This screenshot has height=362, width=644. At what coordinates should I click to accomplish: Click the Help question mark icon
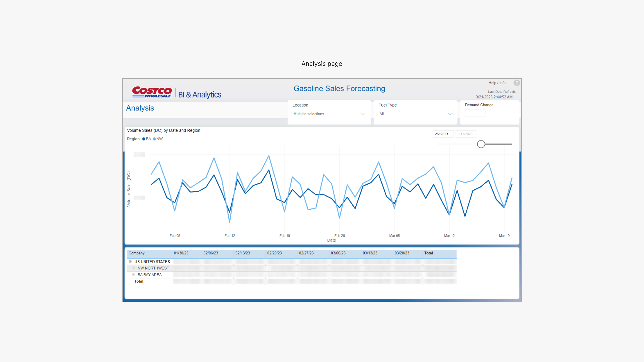point(517,83)
